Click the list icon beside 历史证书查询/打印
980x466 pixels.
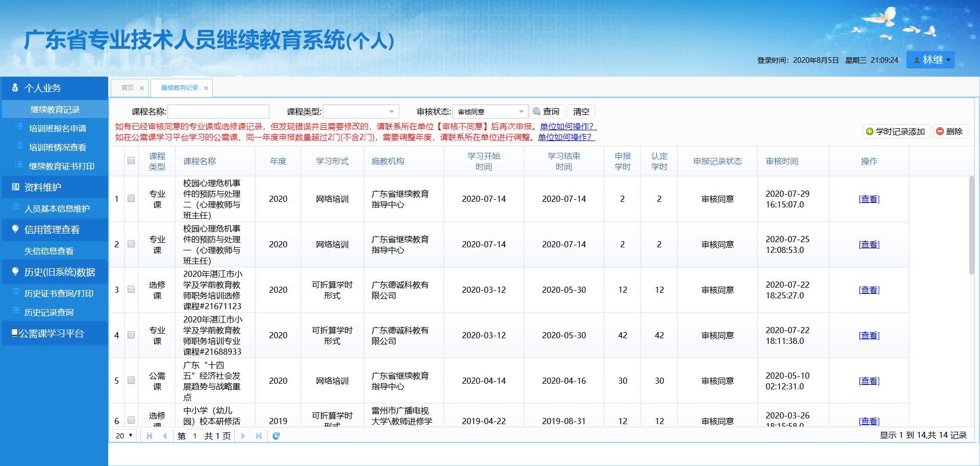[15, 292]
